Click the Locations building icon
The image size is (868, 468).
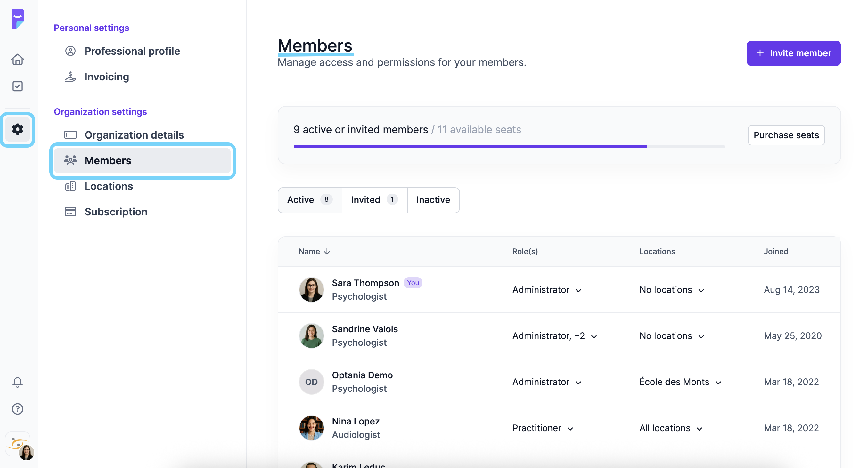click(70, 186)
